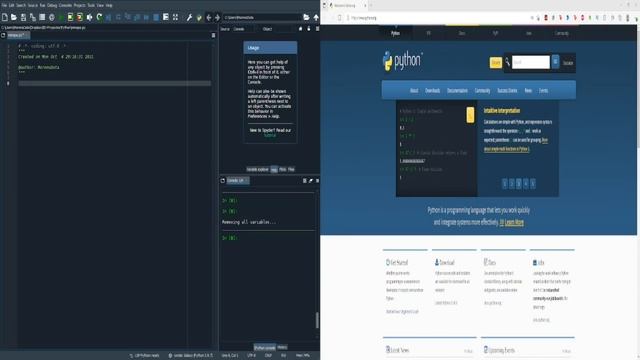The width and height of the screenshot is (640, 360).
Task: Open Help pane home icon
Action: coord(300,29)
